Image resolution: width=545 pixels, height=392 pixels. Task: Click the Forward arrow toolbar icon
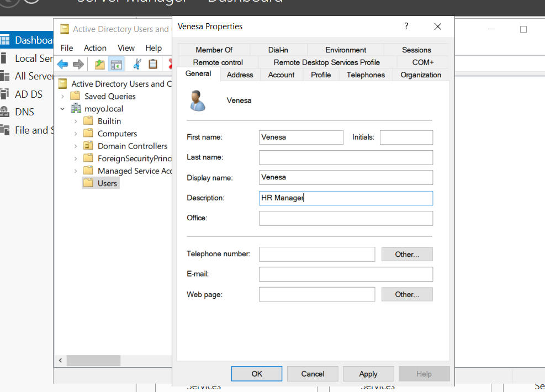pos(78,64)
